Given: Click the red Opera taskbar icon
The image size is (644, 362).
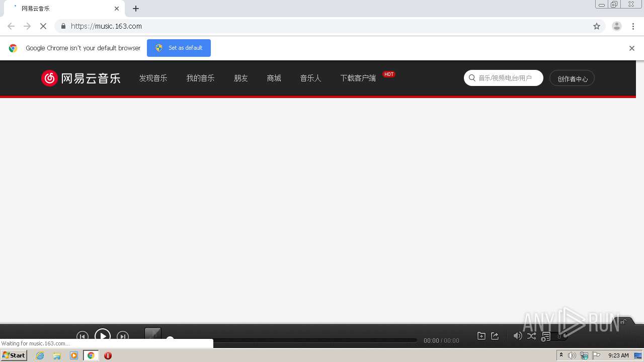Looking at the screenshot, I should [x=108, y=355].
